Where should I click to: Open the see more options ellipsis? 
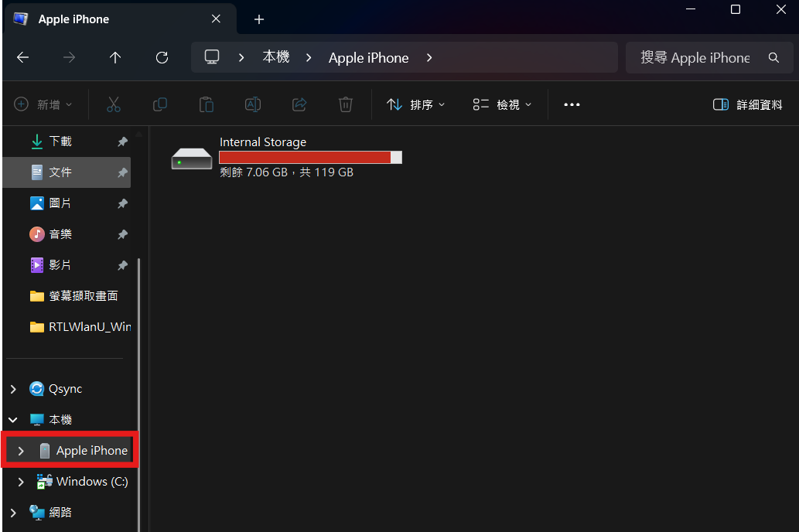[572, 104]
